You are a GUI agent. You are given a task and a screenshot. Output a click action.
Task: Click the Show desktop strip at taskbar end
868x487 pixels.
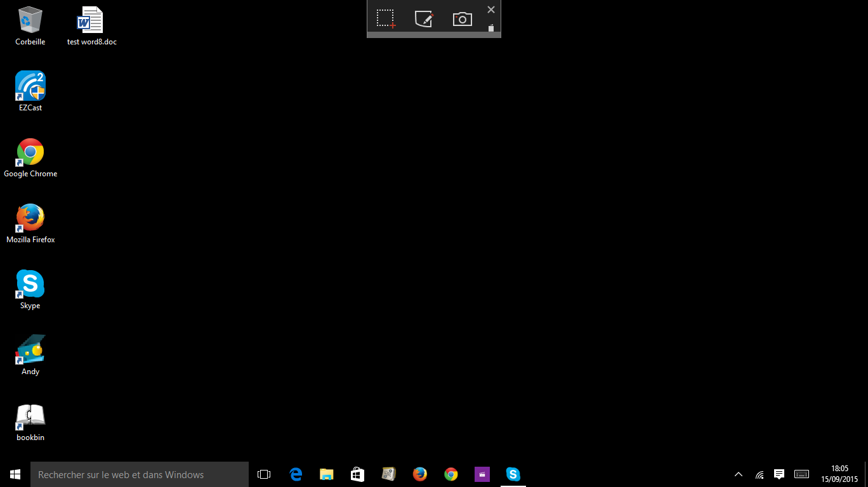pyautogui.click(x=866, y=474)
